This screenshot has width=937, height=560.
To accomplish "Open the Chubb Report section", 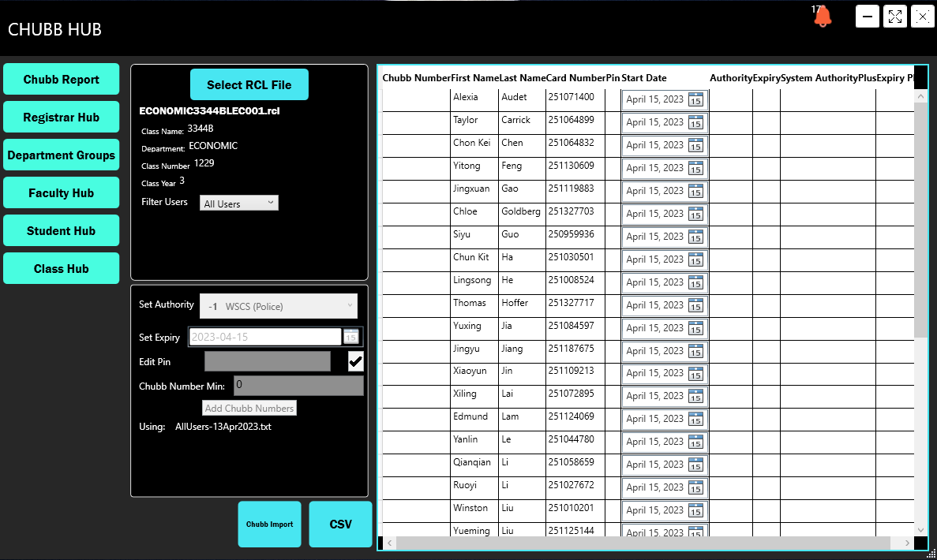I will tap(62, 80).
